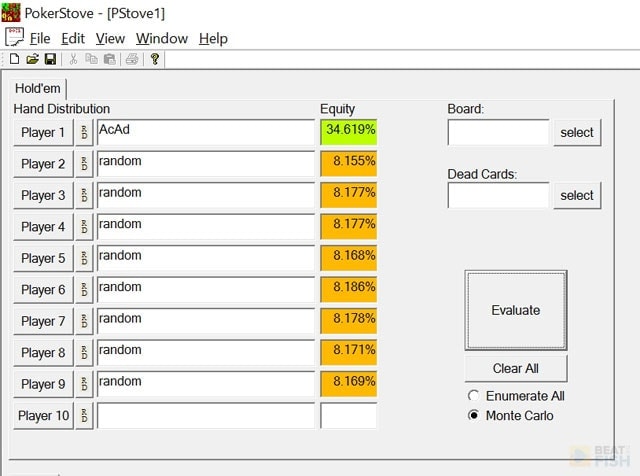Click the Player 2 button
This screenshot has width=640, height=476.
(x=43, y=164)
